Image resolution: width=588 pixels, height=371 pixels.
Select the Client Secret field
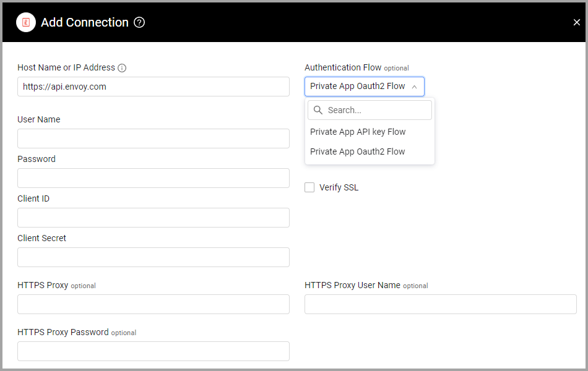point(153,257)
